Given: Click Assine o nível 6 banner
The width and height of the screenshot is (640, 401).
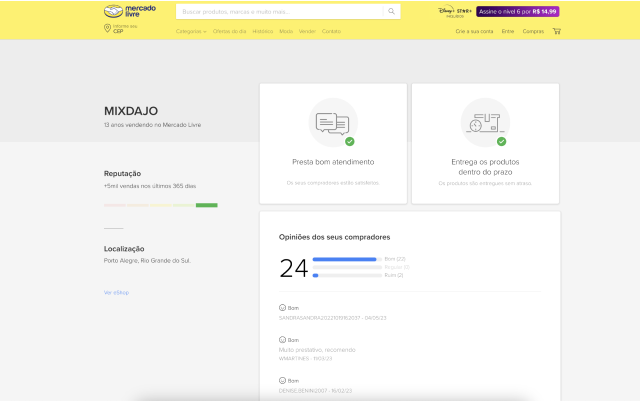Looking at the screenshot, I should pos(518,11).
